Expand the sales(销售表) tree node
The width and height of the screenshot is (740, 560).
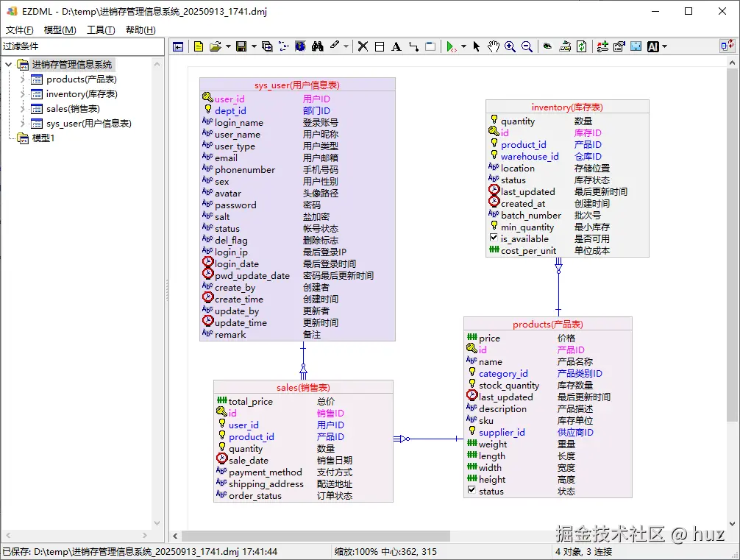22,109
